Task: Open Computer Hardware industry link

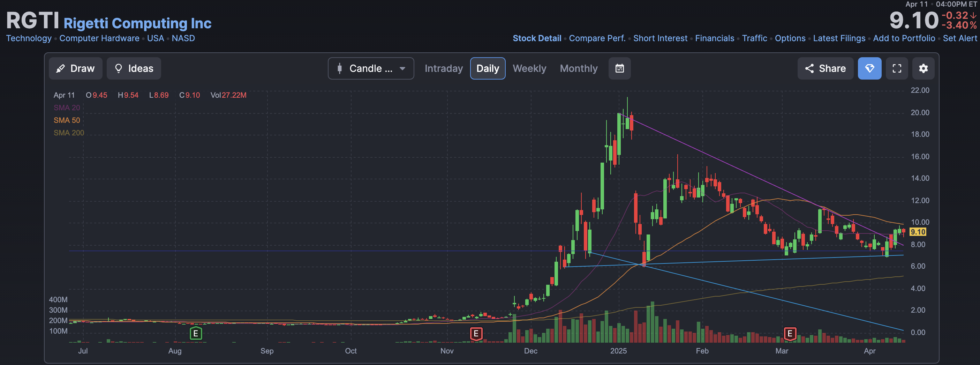Action: pyautogui.click(x=99, y=38)
